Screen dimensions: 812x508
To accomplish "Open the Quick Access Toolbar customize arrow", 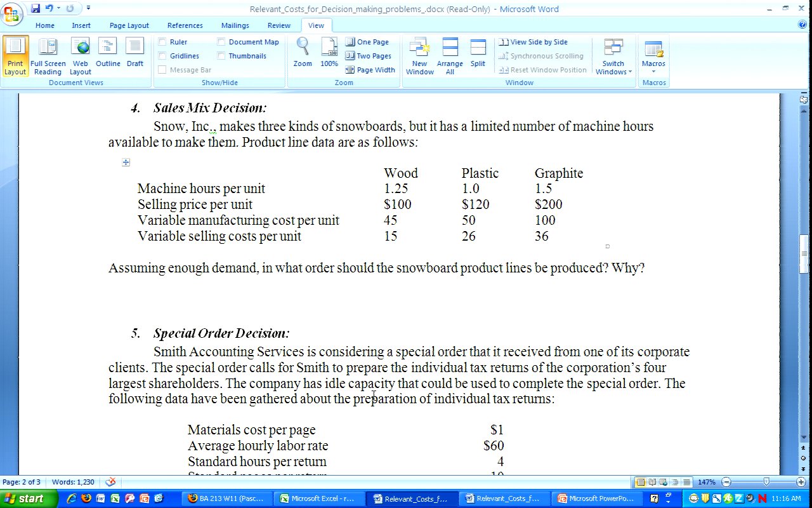I will [x=88, y=8].
